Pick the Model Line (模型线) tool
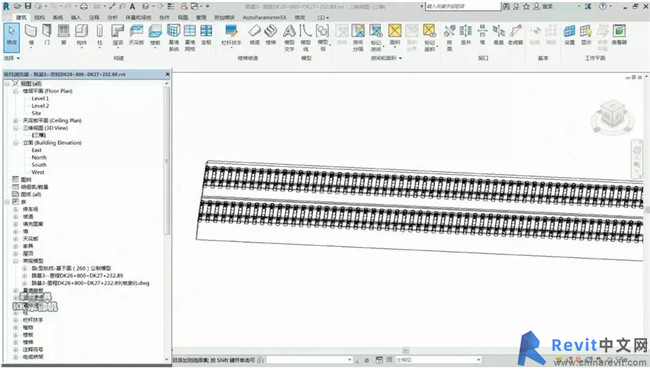This screenshot has width=650, height=369. [306, 37]
